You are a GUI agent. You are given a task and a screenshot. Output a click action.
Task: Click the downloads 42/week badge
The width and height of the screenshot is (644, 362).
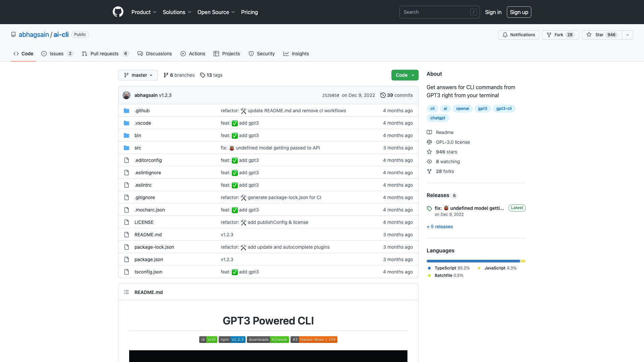268,340
